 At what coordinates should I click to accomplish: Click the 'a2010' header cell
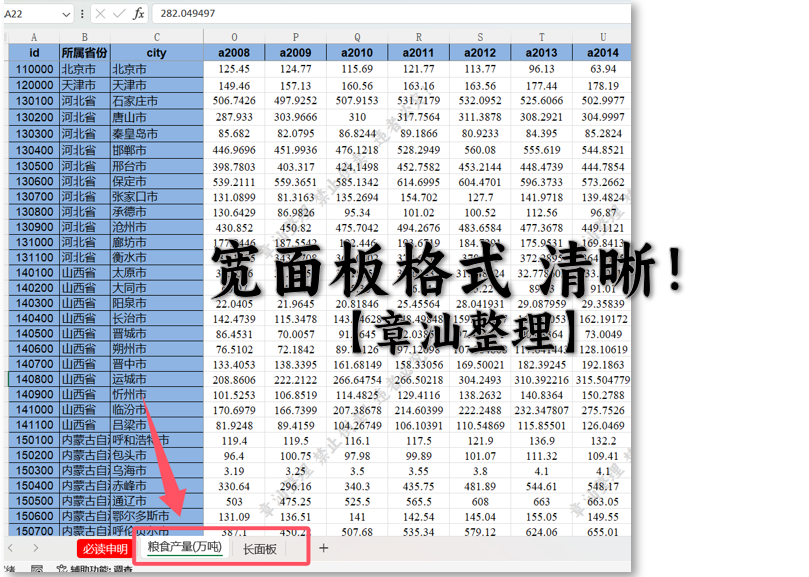tap(357, 53)
